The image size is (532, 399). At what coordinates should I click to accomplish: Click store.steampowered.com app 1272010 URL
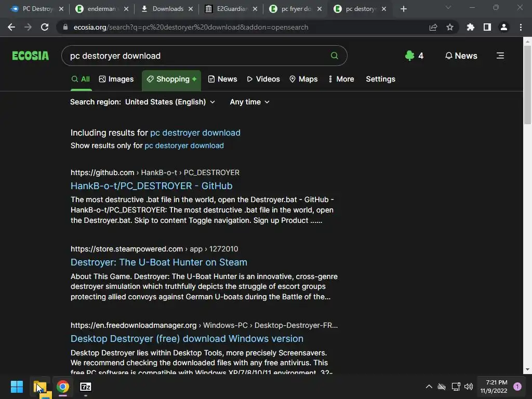pos(154,249)
